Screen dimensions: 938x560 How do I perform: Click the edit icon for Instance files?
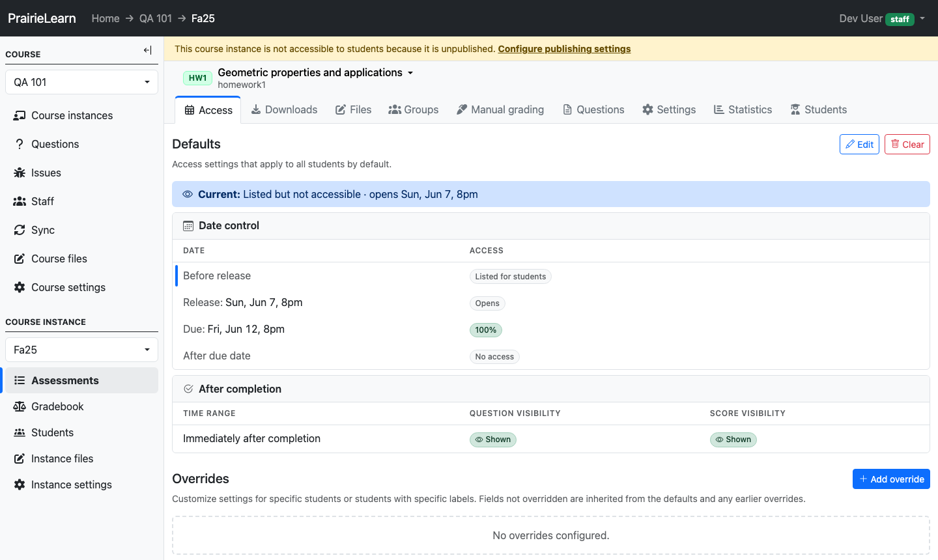click(20, 458)
